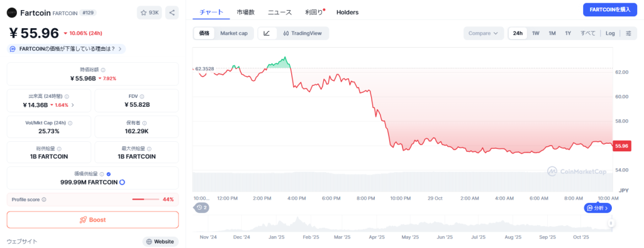Click info icon beside Vol/Mkt Cap (24h)
This screenshot has width=644, height=248.
pos(70,123)
